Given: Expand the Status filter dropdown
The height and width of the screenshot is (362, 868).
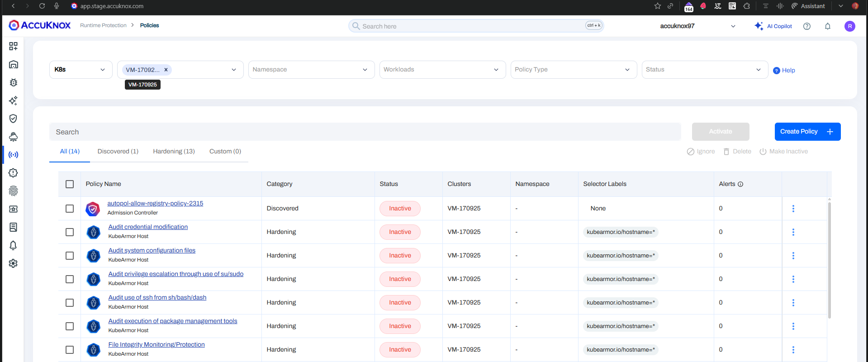Looking at the screenshot, I should tap(704, 70).
